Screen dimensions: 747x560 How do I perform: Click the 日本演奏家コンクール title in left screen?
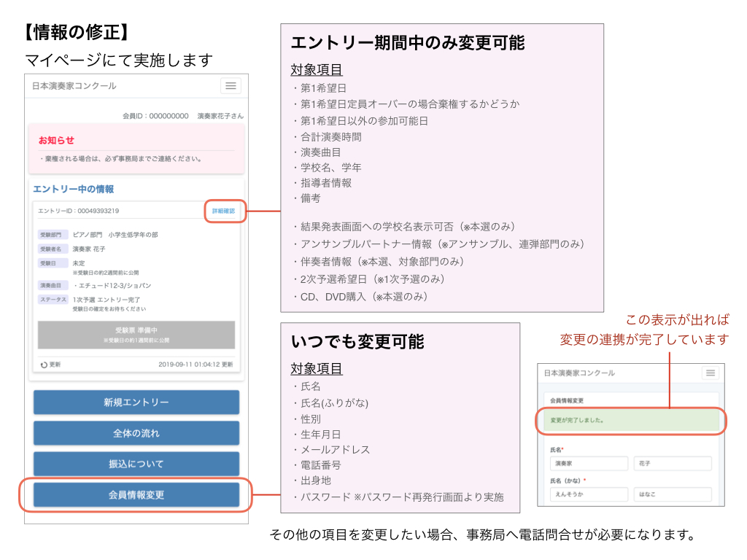pyautogui.click(x=74, y=86)
